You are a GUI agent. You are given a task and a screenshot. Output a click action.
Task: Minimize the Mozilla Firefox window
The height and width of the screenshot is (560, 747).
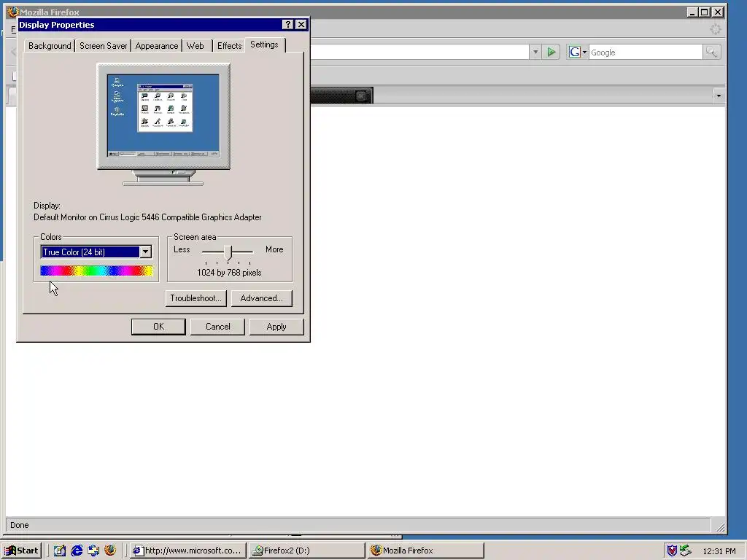click(x=692, y=12)
